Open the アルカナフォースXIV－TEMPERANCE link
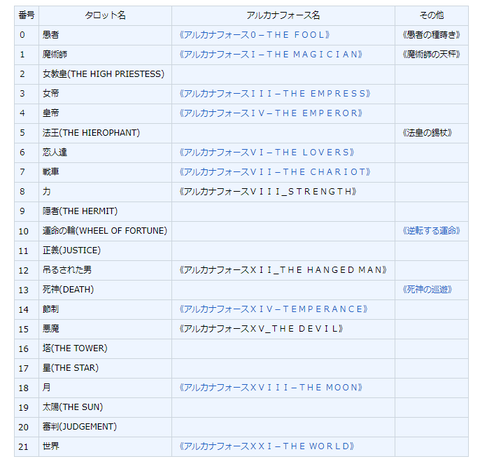This screenshot has height=466, width=480. coord(273,309)
